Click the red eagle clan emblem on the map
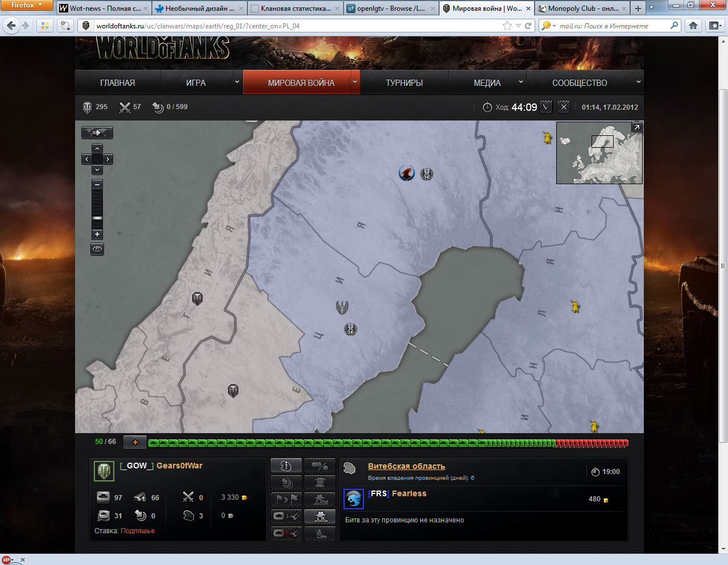 coord(407,173)
